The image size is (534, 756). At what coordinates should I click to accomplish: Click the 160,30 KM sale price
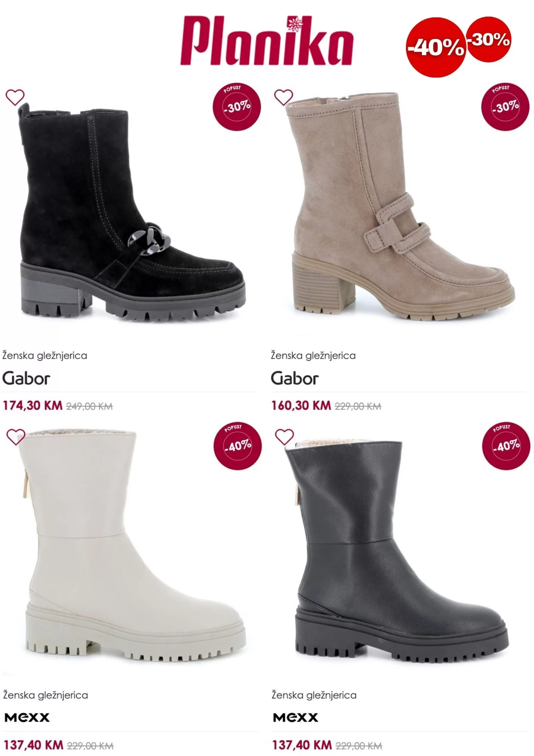tap(301, 406)
